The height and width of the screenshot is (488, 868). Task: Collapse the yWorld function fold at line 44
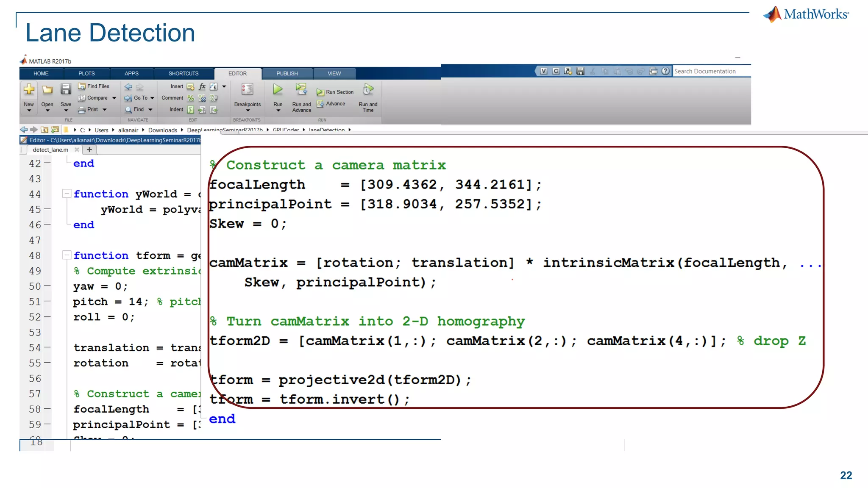pyautogui.click(x=67, y=194)
